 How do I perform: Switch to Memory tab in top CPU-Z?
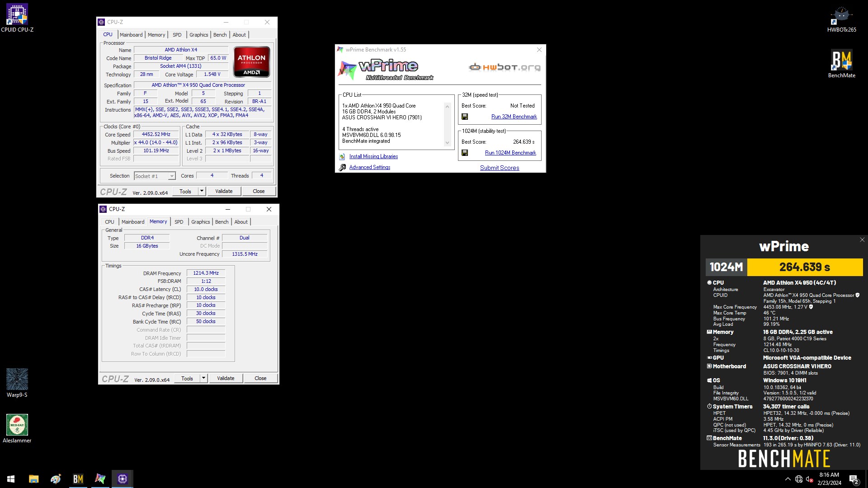tap(156, 35)
